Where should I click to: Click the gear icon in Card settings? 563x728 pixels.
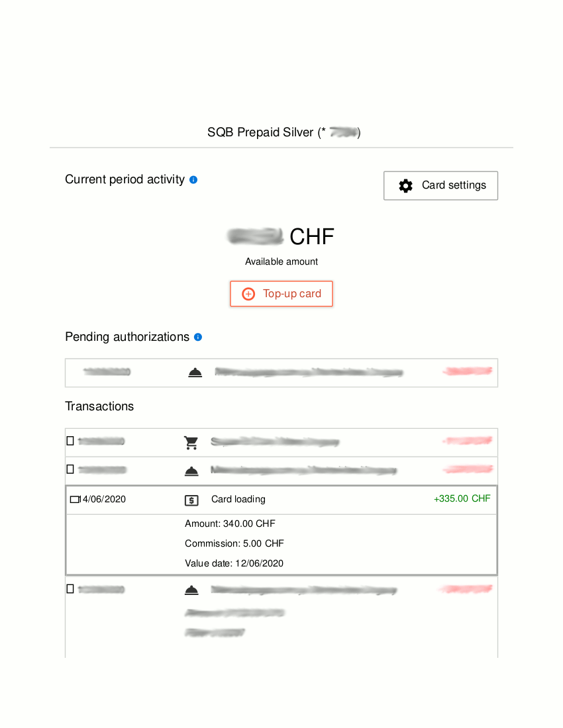click(405, 186)
